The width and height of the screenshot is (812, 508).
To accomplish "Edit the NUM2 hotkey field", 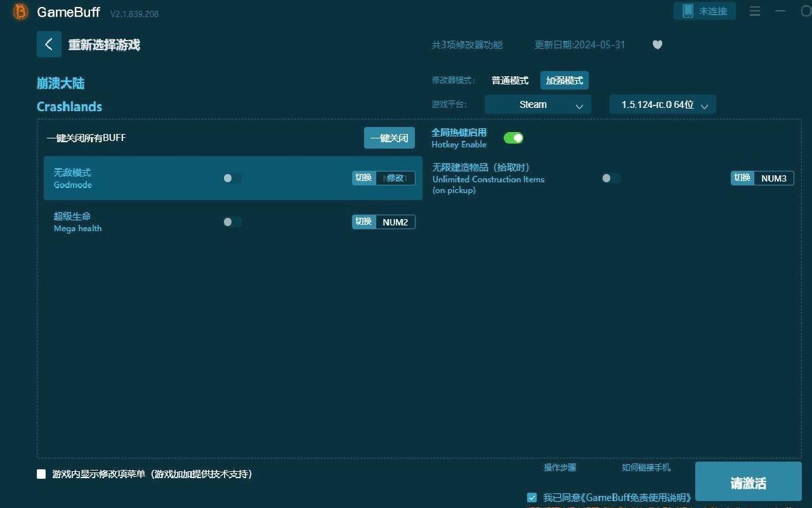I will [395, 222].
